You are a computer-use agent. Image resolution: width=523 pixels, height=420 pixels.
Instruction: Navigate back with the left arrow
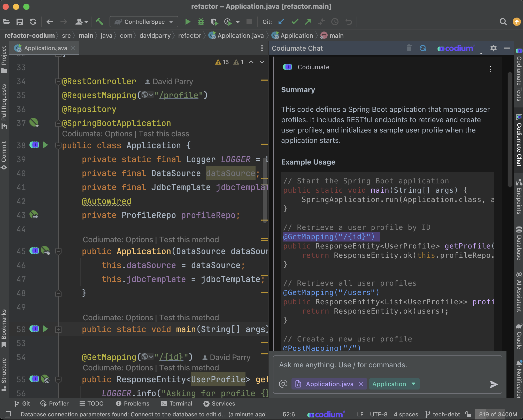50,22
